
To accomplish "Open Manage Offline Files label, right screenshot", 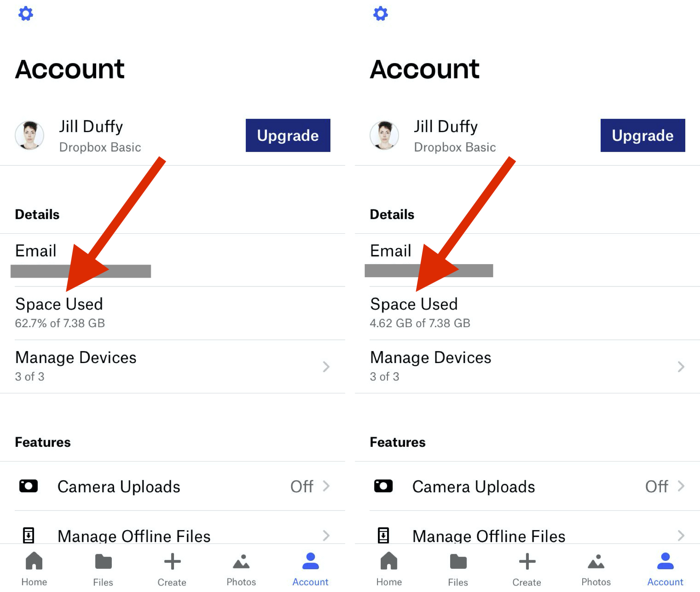I will pyautogui.click(x=489, y=536).
